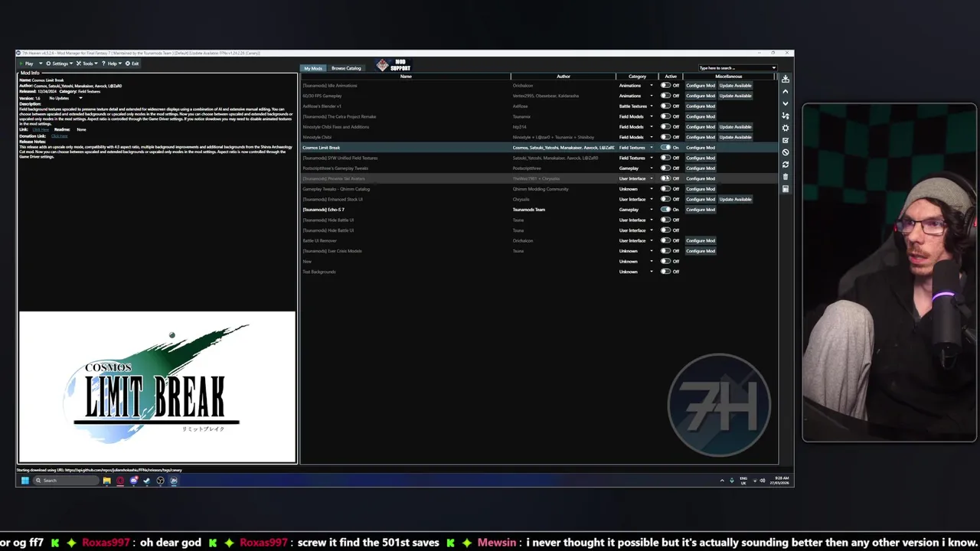The width and height of the screenshot is (980, 551).
Task: Open the Donation Link Click Here
Action: (x=59, y=135)
